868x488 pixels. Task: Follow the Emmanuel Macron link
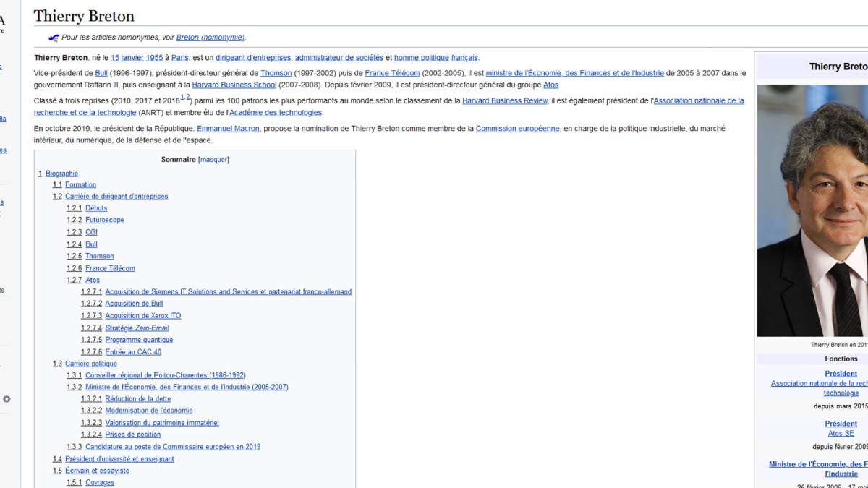point(228,129)
